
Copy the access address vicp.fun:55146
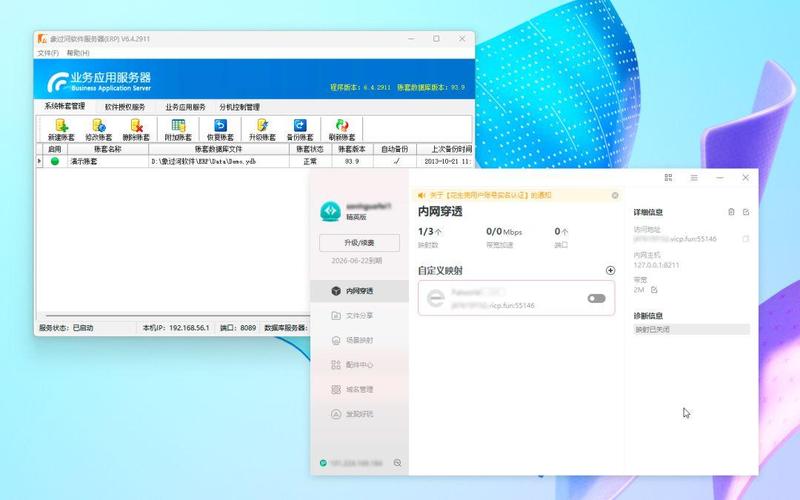pos(745,239)
